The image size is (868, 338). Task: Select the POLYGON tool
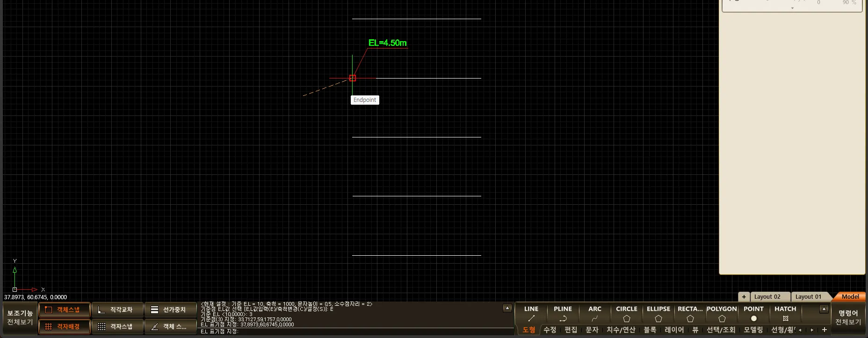click(x=722, y=314)
